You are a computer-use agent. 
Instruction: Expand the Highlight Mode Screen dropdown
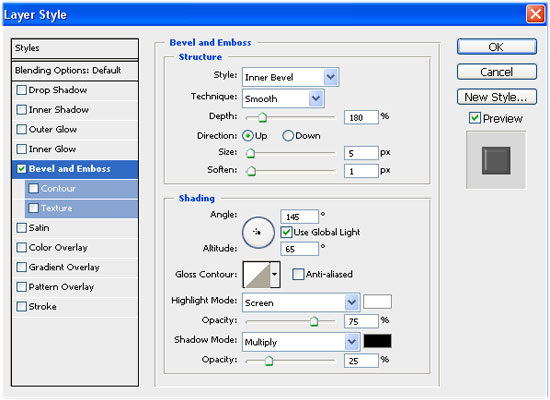coord(301,302)
